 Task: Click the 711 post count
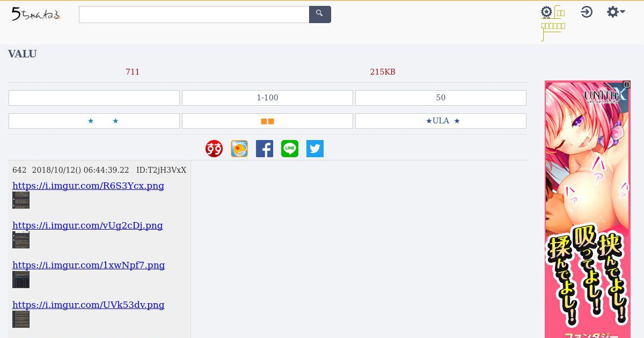coord(133,72)
